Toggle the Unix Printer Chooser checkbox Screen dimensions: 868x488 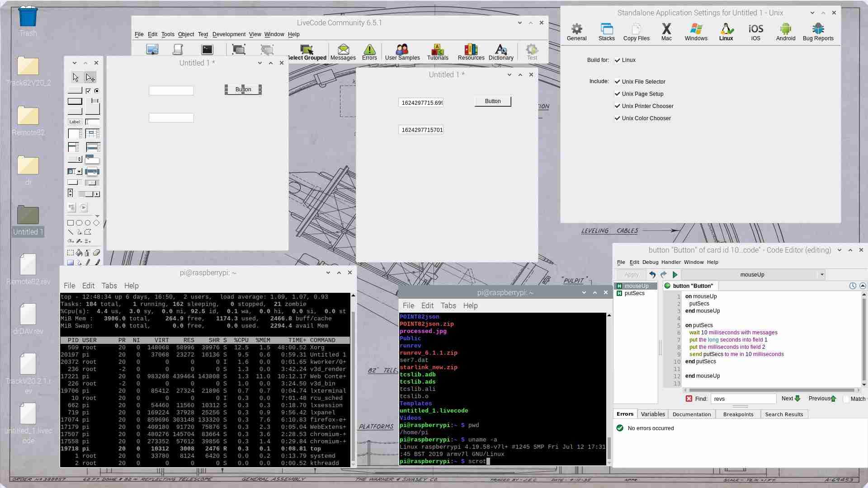click(x=617, y=106)
